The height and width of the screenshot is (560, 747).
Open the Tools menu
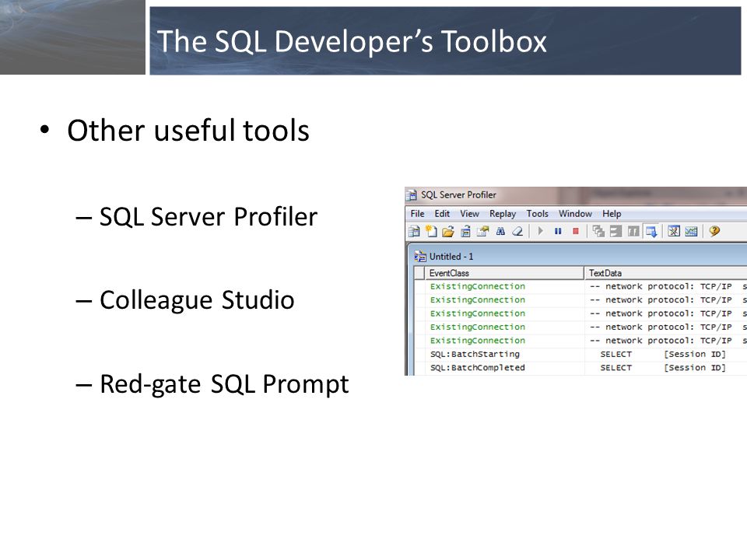point(538,214)
